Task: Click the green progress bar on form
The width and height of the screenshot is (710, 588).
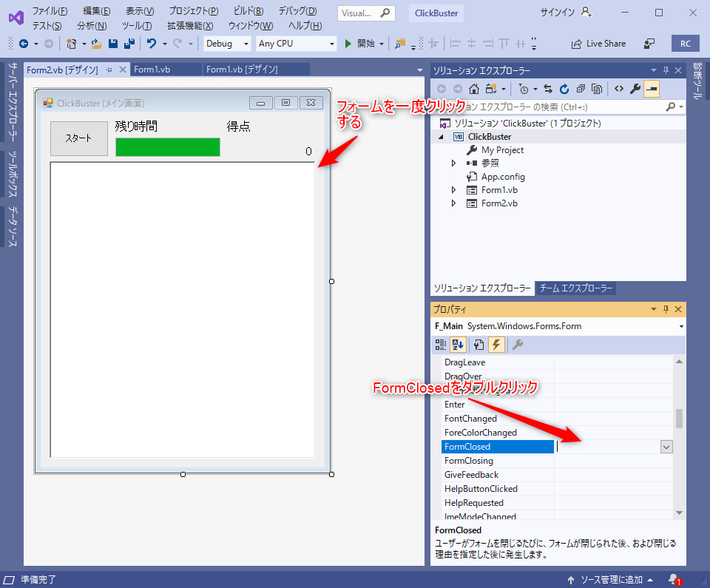Action: pyautogui.click(x=168, y=147)
